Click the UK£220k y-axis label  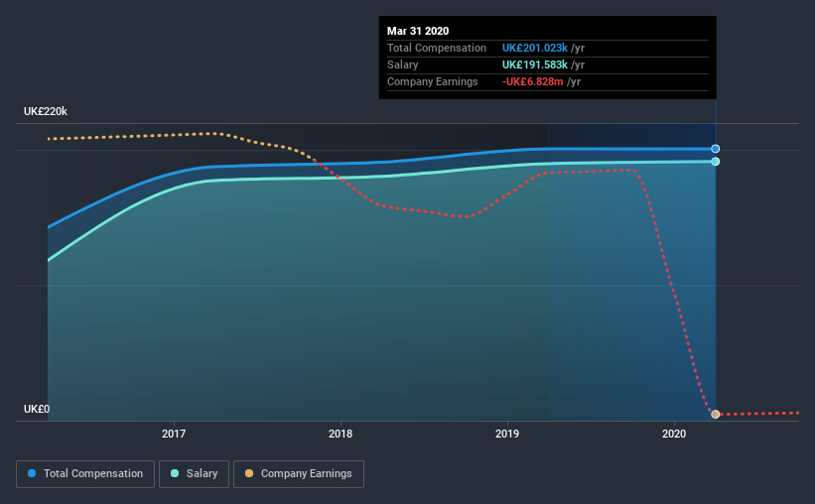click(x=46, y=111)
